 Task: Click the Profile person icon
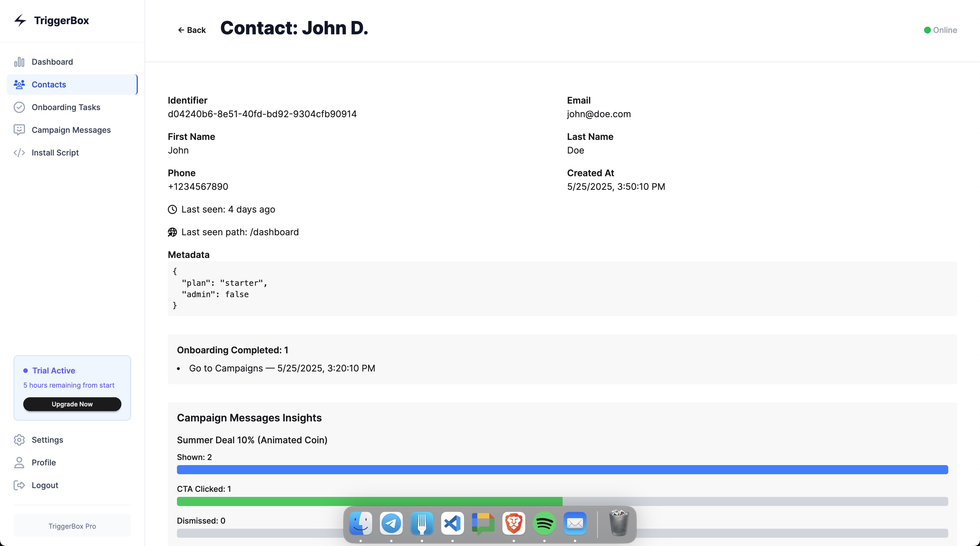pyautogui.click(x=19, y=463)
